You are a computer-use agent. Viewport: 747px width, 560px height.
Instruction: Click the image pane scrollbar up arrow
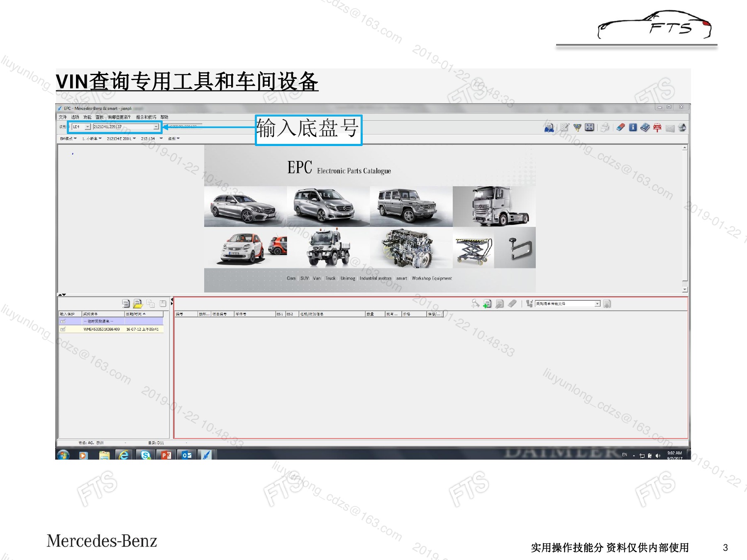(x=685, y=148)
